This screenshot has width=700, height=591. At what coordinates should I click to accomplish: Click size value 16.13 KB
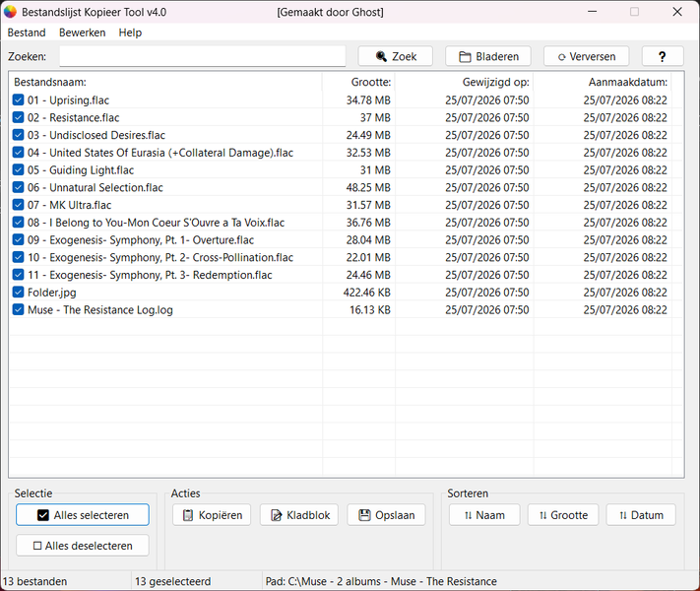coord(370,309)
